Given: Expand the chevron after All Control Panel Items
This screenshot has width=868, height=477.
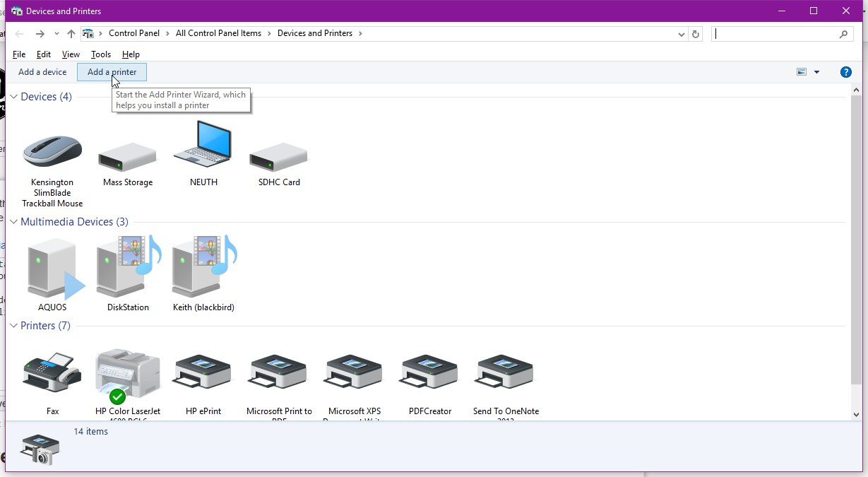Looking at the screenshot, I should click(x=269, y=33).
